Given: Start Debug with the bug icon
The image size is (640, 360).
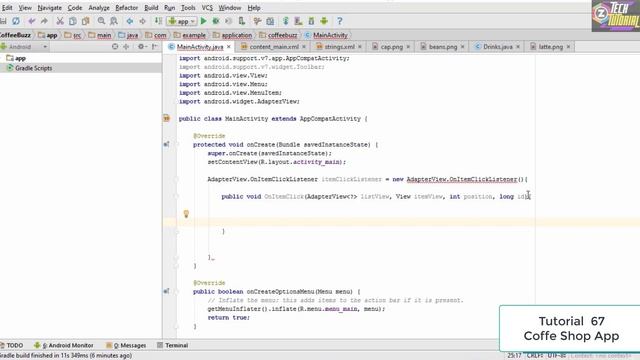Looking at the screenshot, I should tap(216, 21).
